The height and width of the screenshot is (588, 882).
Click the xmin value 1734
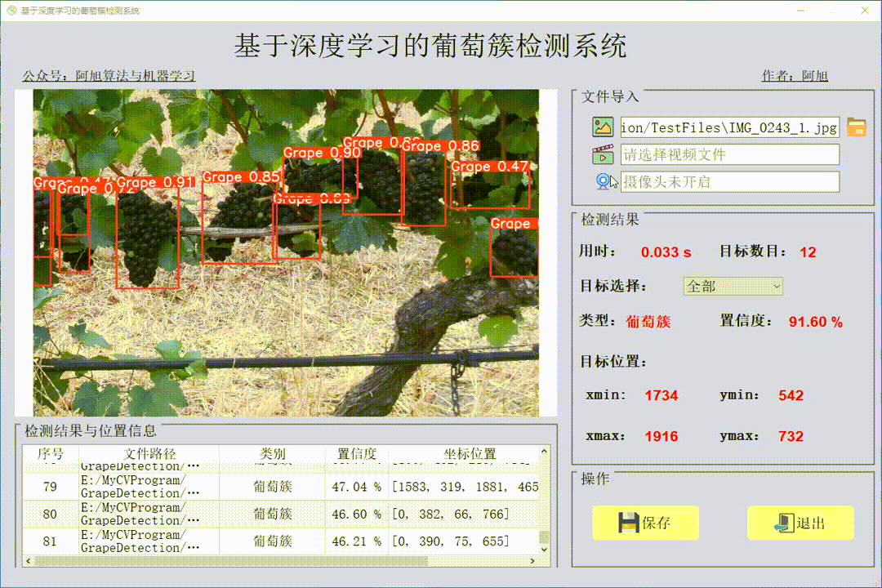click(661, 395)
